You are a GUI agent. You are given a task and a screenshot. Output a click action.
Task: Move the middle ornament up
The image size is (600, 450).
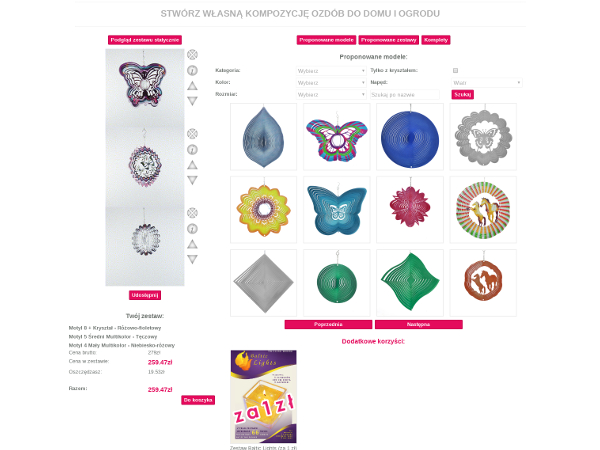tap(192, 165)
